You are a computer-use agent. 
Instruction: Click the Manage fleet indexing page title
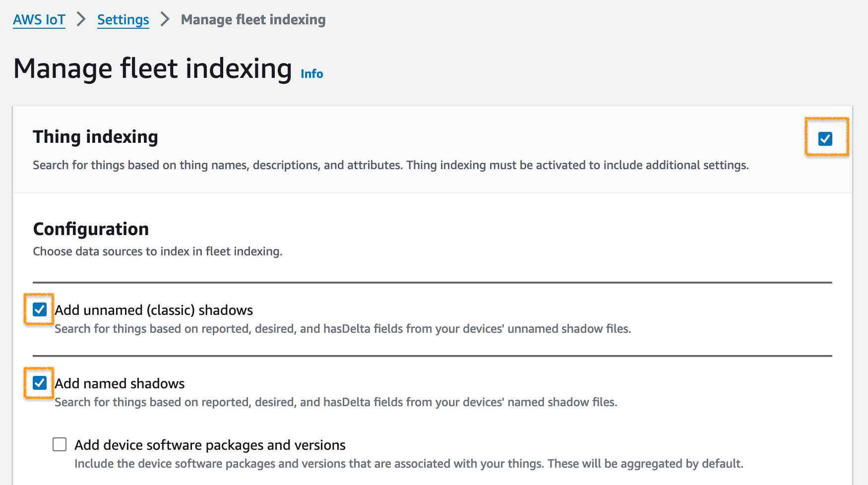coord(152,68)
